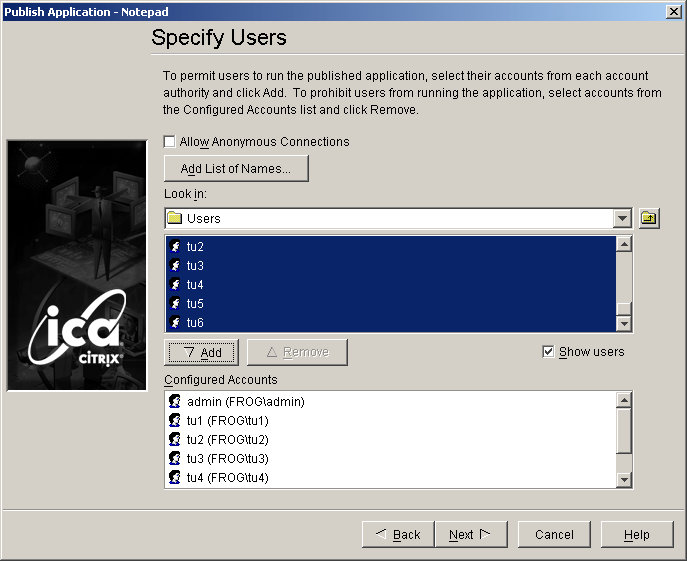Click the Add button

(x=202, y=352)
